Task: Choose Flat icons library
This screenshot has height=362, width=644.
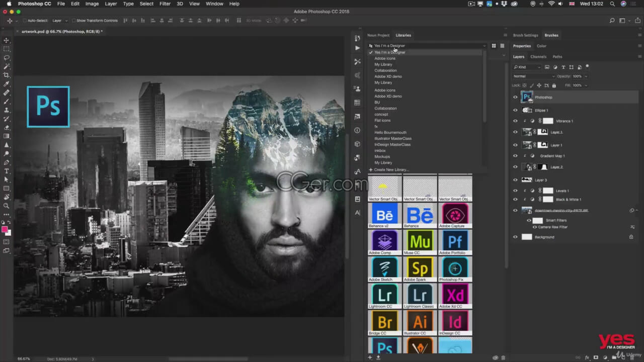Action: [382, 120]
